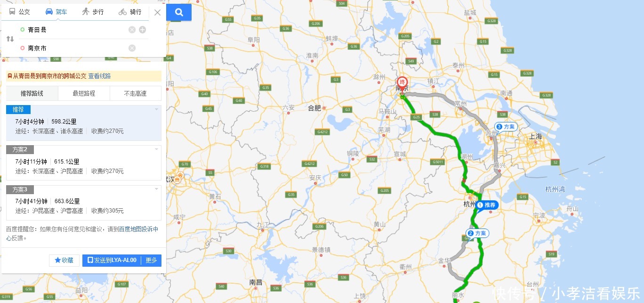Click the 南京市 destination input field
This screenshot has width=644, height=303.
tap(75, 48)
